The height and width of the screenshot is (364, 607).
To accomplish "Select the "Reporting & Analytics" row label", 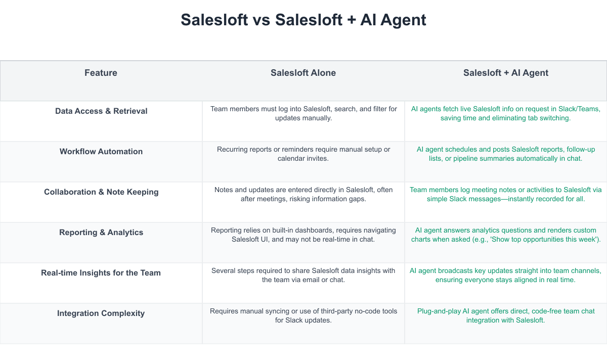I will 101,233.
